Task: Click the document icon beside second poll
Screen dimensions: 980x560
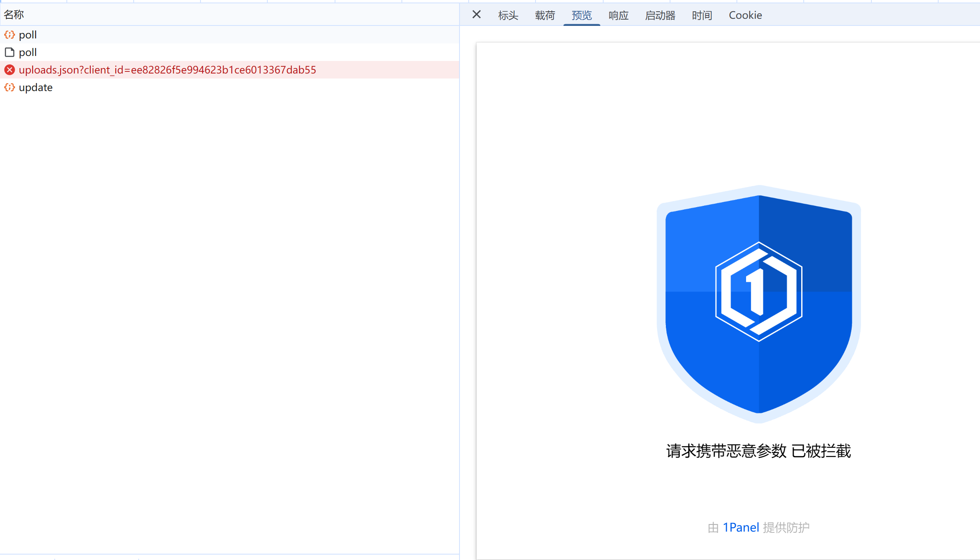Action: [x=10, y=52]
